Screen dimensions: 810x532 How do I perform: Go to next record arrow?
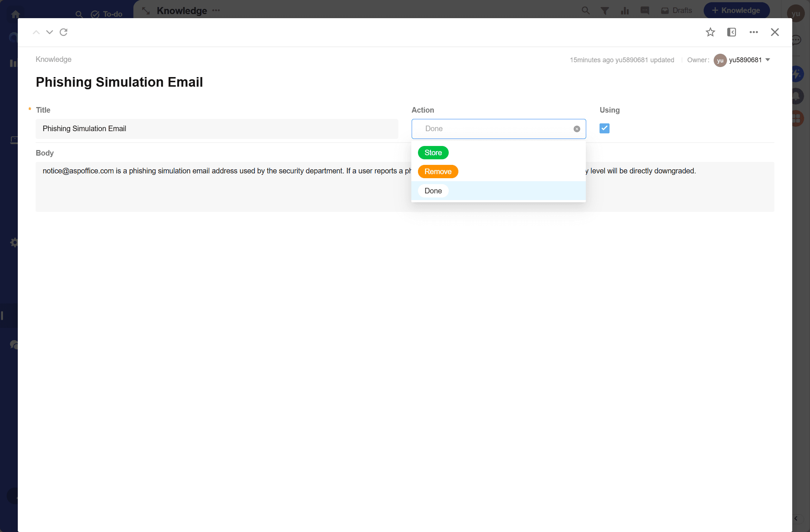click(x=49, y=32)
